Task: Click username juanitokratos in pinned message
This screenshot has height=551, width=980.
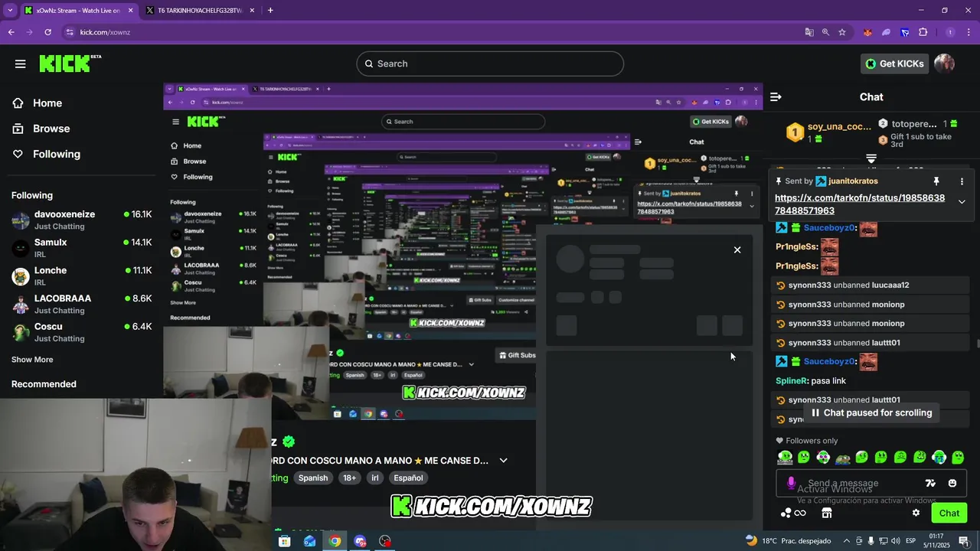Action: [x=853, y=181]
